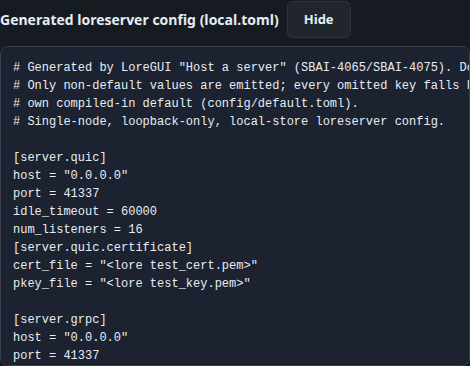
Task: Click the 'idle_timeout = 60000' line
Action: coord(85,211)
